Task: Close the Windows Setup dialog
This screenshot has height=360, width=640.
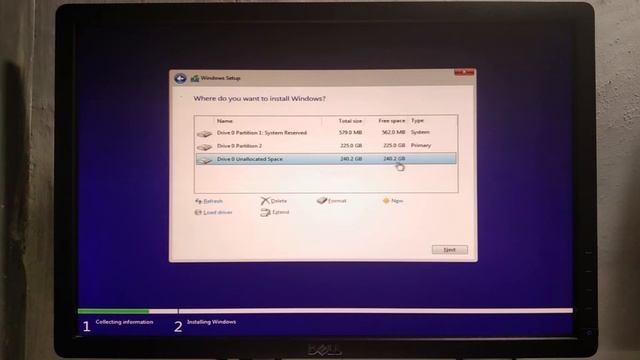Action: [x=464, y=73]
